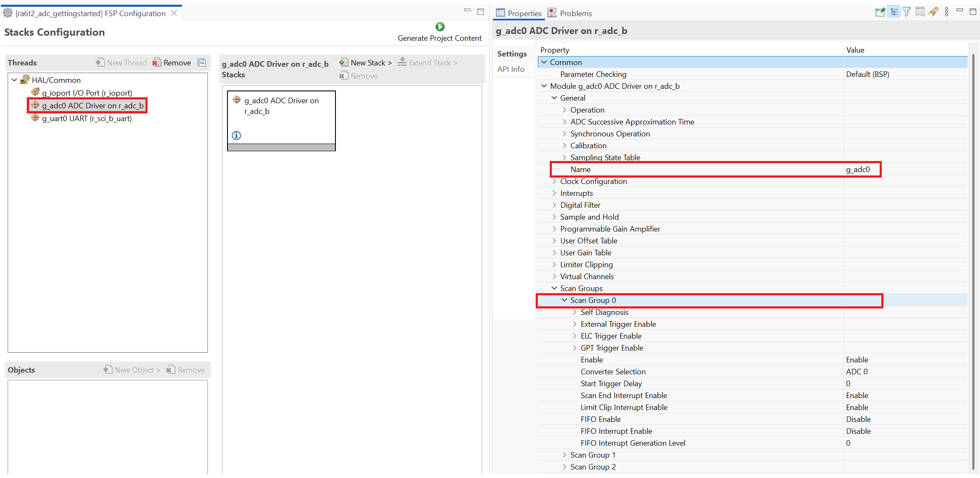Click the Name value field g_adc0
This screenshot has height=478, width=980.
pyautogui.click(x=858, y=170)
